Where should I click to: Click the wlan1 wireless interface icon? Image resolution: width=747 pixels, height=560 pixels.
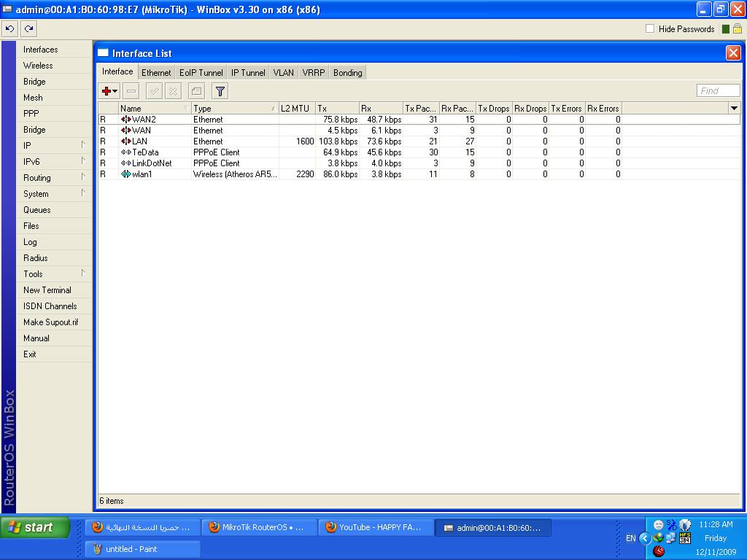click(125, 174)
